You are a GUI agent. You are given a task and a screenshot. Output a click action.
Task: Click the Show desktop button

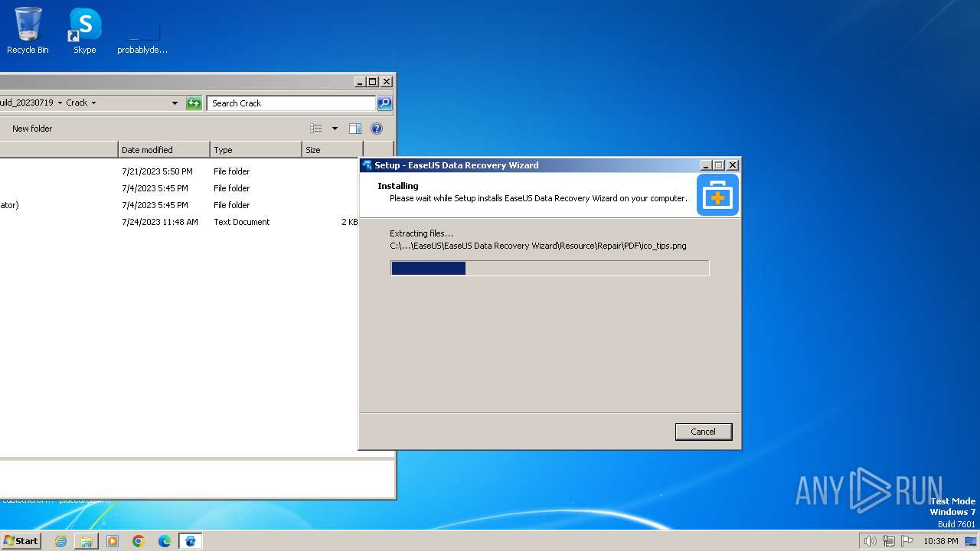pyautogui.click(x=971, y=541)
